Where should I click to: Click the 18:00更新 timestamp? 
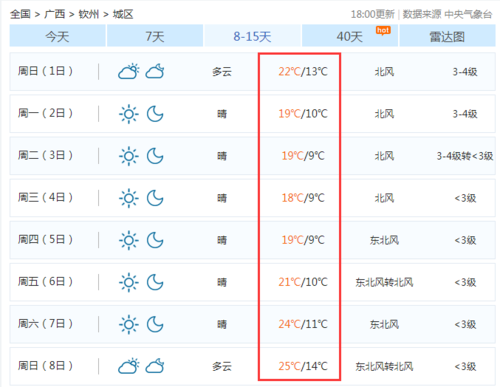pos(373,14)
